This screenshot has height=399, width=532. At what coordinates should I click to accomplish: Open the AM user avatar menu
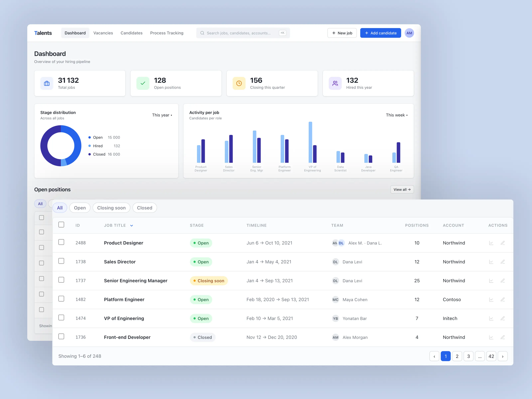click(x=409, y=33)
